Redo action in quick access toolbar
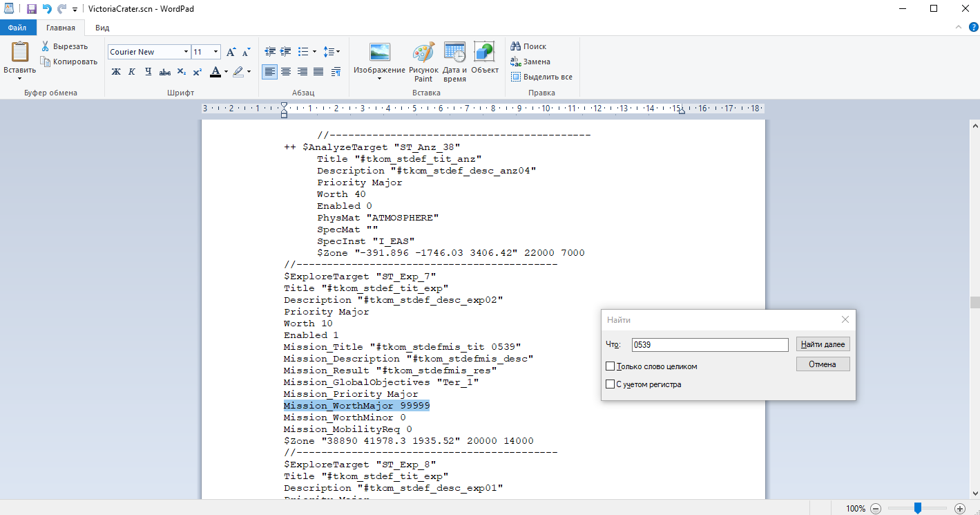This screenshot has height=515, width=980. (x=61, y=9)
